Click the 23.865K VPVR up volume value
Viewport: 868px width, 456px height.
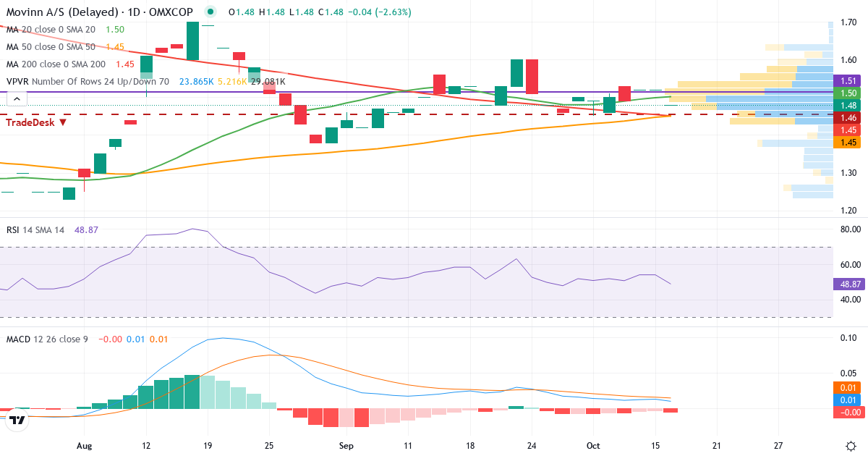coord(197,82)
